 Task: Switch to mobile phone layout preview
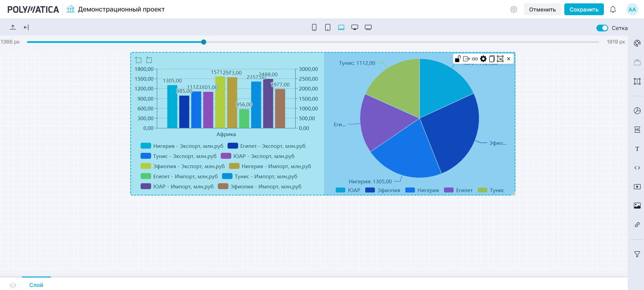point(314,27)
